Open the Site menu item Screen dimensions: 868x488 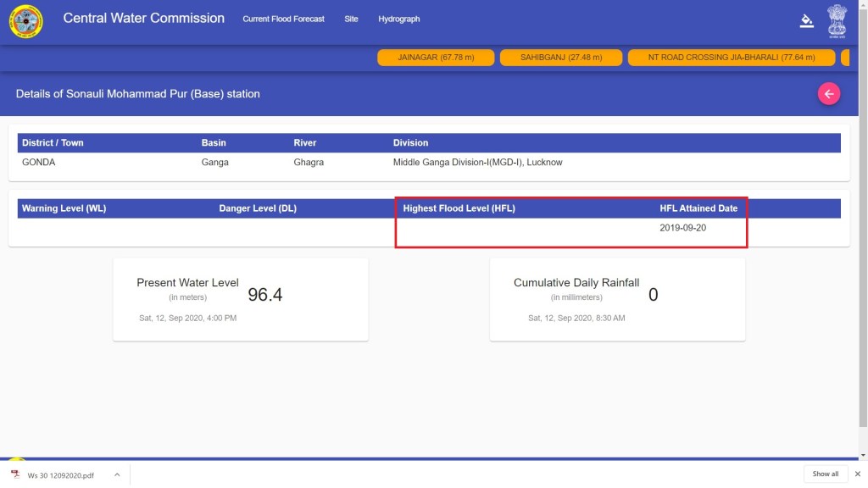tap(351, 19)
